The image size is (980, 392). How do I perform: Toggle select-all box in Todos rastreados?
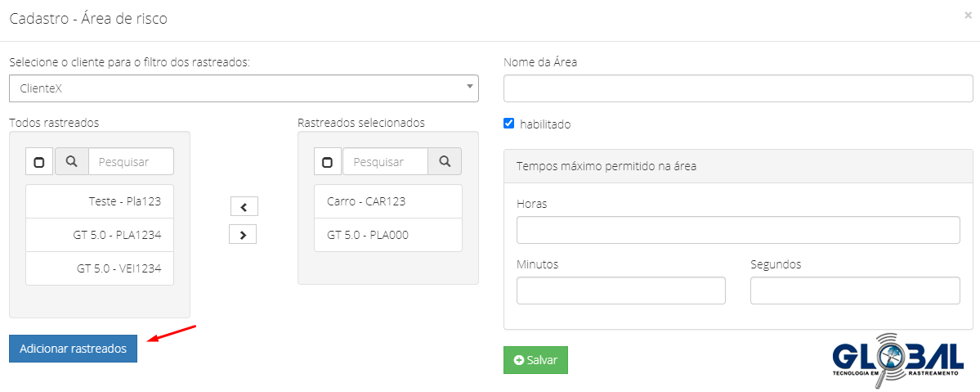tap(38, 162)
